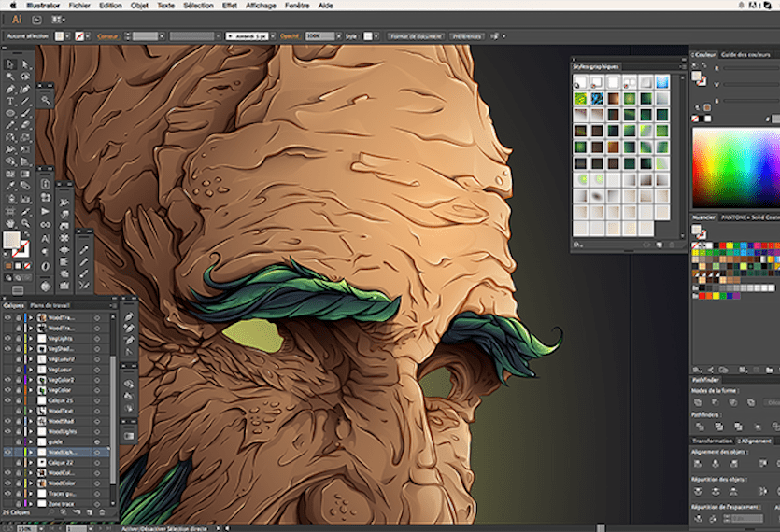Click create new layer icon in Calques

click(x=90, y=512)
